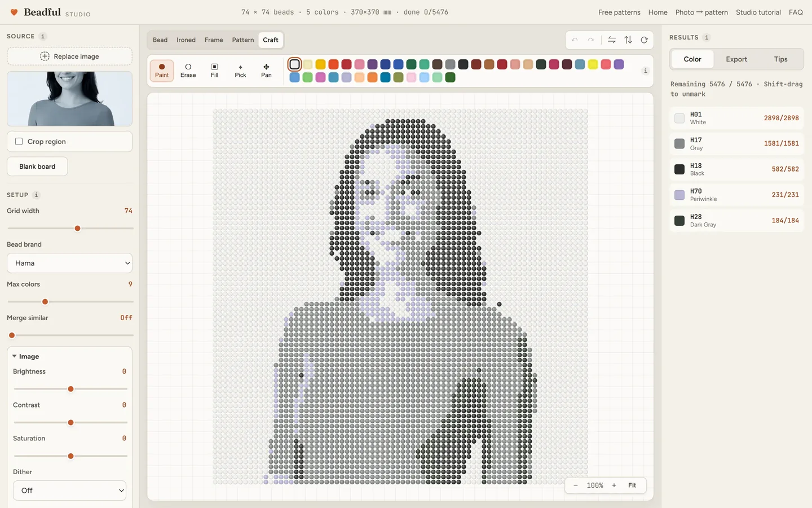Enable the Crop region checkbox
Image resolution: width=812 pixels, height=508 pixels.
click(19, 142)
